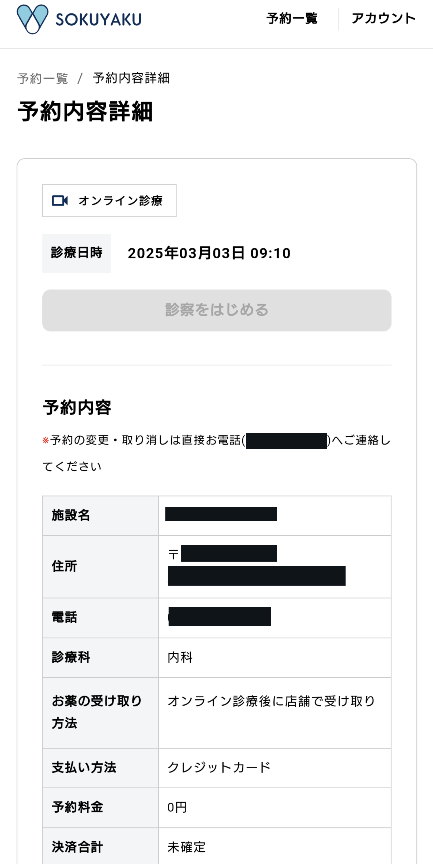433x868 pixels.
Task: Open 予約一覧 in the top navigation
Action: (x=292, y=18)
